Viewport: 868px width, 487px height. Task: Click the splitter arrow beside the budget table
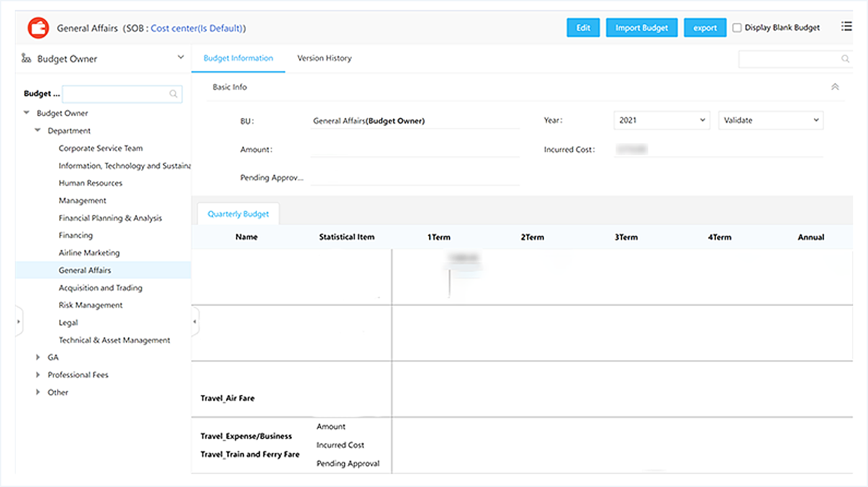pos(195,322)
